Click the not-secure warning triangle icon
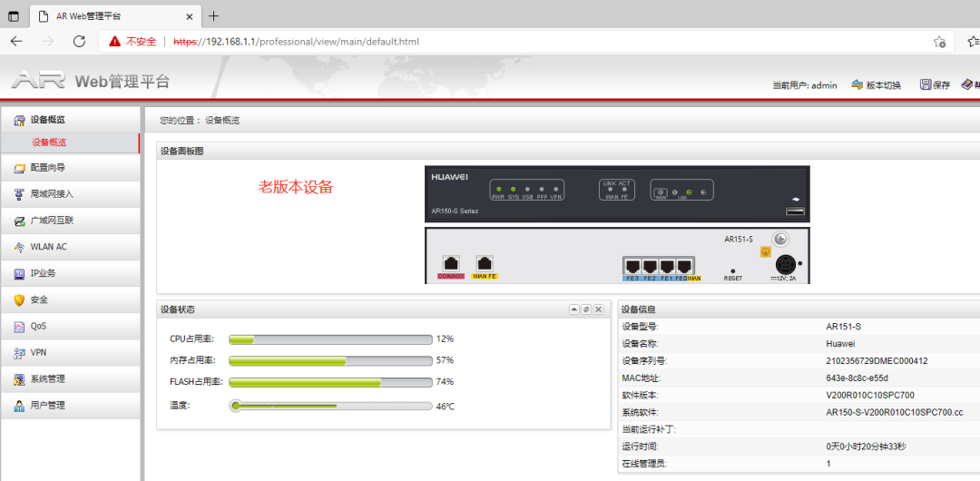 tap(114, 42)
